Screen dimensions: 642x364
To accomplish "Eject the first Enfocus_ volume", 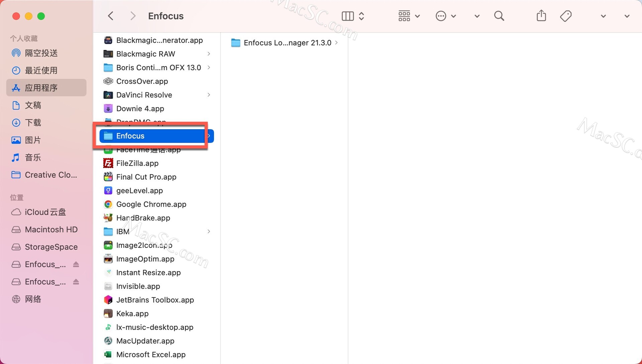I will tap(76, 264).
